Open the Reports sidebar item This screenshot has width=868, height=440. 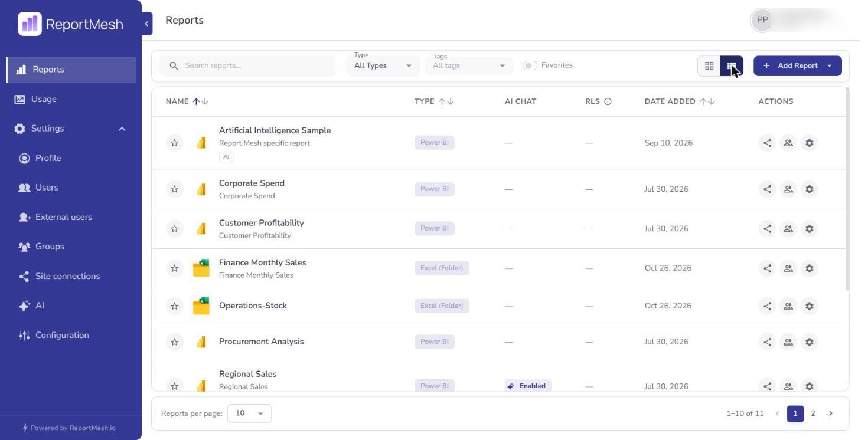pyautogui.click(x=71, y=70)
